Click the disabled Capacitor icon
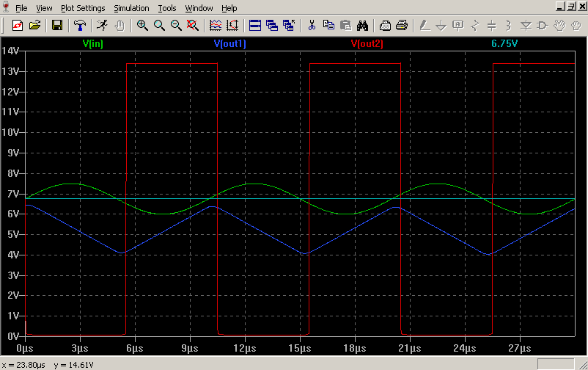 tap(492, 26)
